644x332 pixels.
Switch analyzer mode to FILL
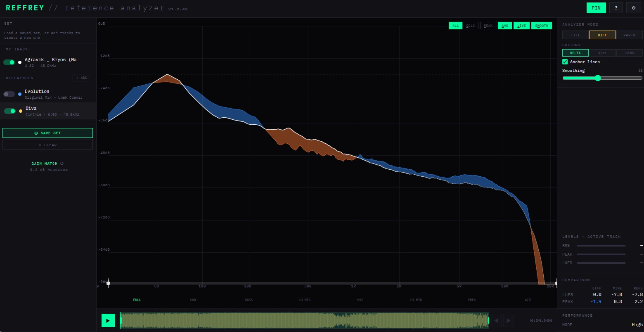(575, 35)
